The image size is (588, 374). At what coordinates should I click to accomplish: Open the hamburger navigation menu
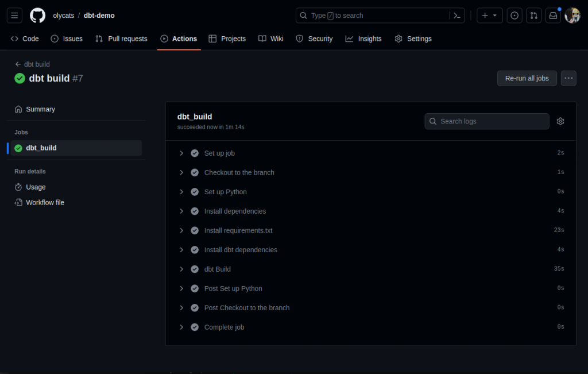pyautogui.click(x=14, y=16)
